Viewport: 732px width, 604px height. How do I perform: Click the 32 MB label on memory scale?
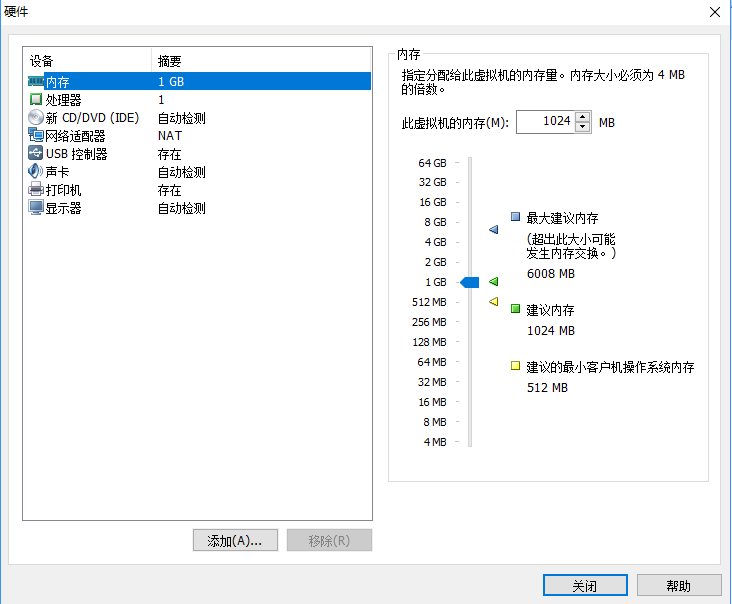(432, 382)
